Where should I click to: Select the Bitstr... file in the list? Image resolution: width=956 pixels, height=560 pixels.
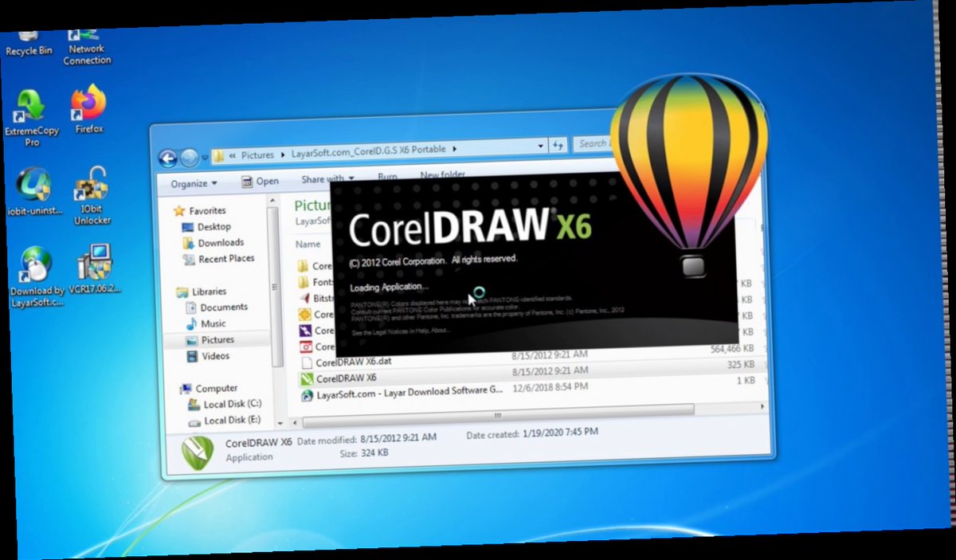(x=316, y=298)
